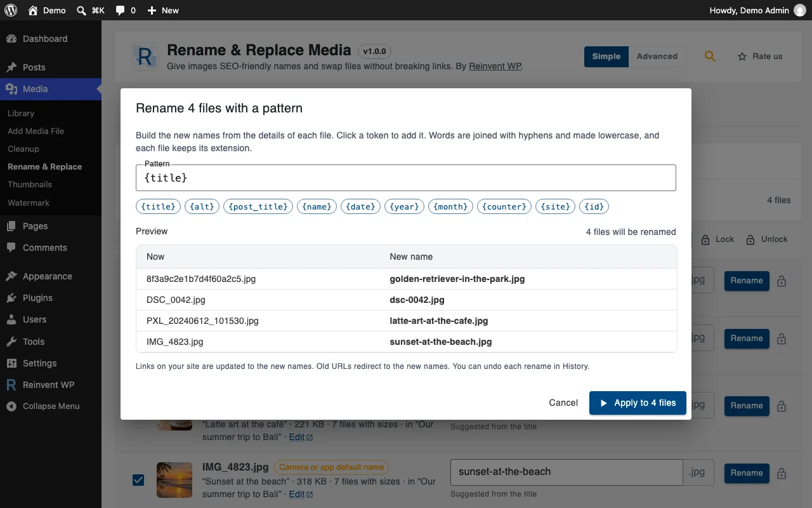
Task: Click the Tools wrench icon
Action: click(x=11, y=342)
